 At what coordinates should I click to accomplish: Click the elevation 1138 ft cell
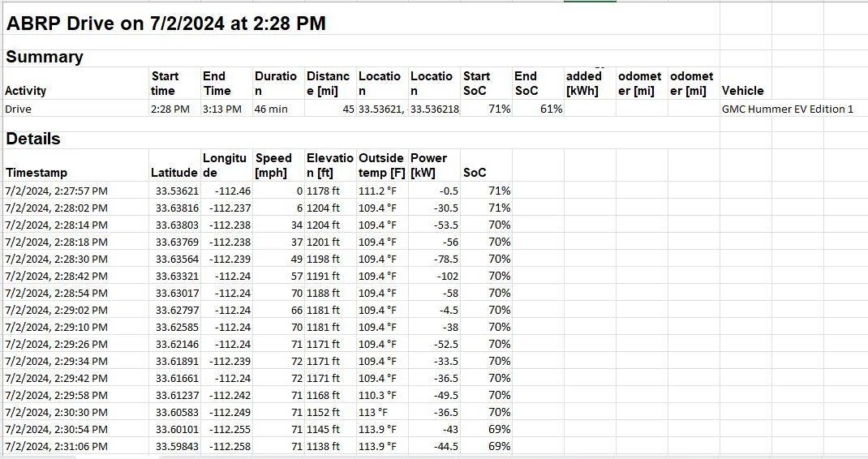pyautogui.click(x=323, y=446)
